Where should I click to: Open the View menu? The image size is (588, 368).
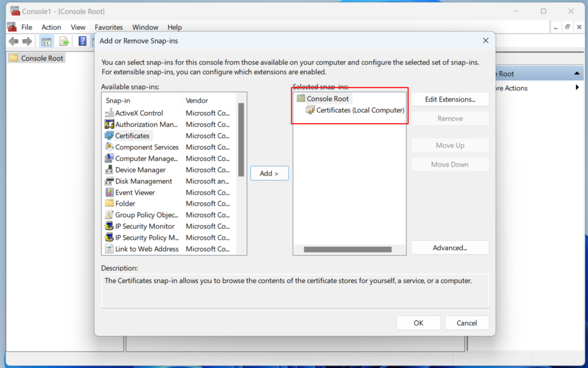(x=78, y=27)
